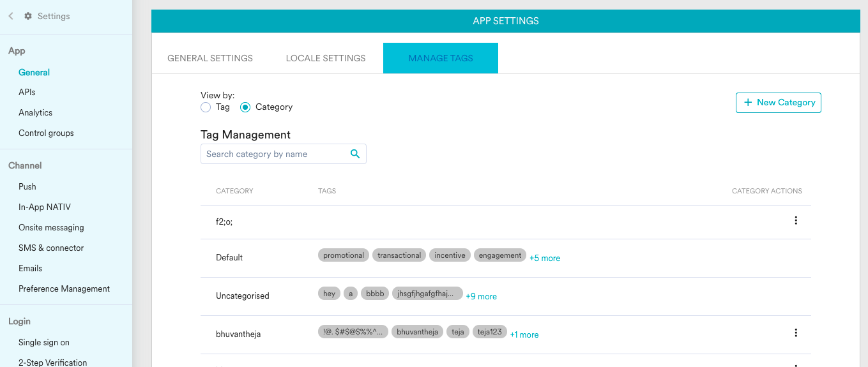Viewport: 868px width, 367px height.
Task: Click the Default category name
Action: pos(229,258)
